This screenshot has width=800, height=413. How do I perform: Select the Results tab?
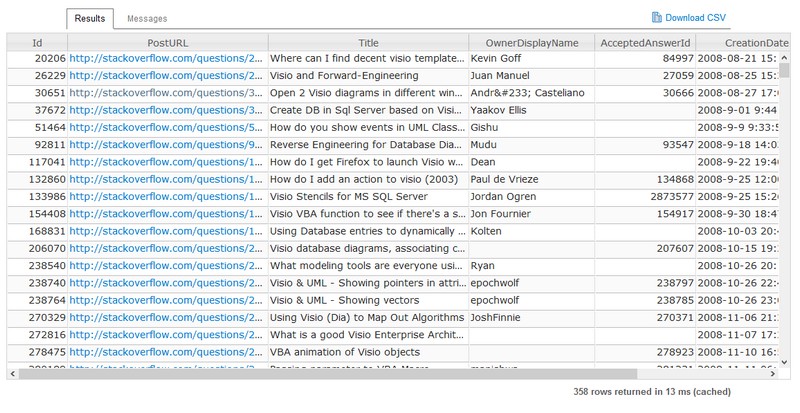89,18
